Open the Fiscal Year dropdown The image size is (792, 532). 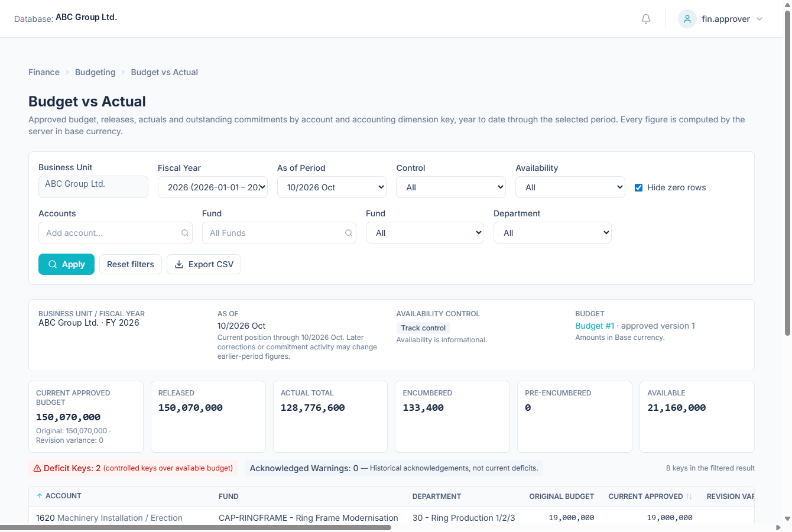coord(213,187)
